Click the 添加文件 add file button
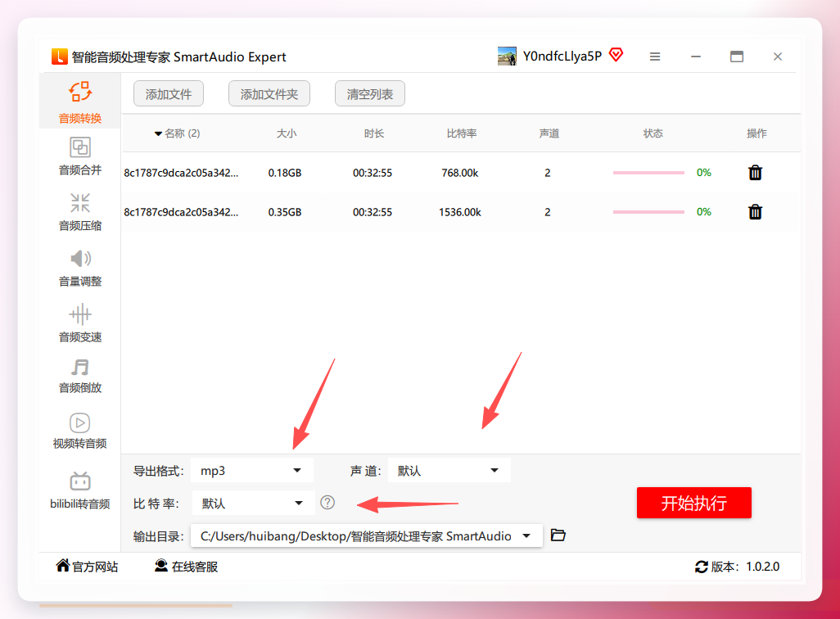Screen dimensions: 840x619 168,94
